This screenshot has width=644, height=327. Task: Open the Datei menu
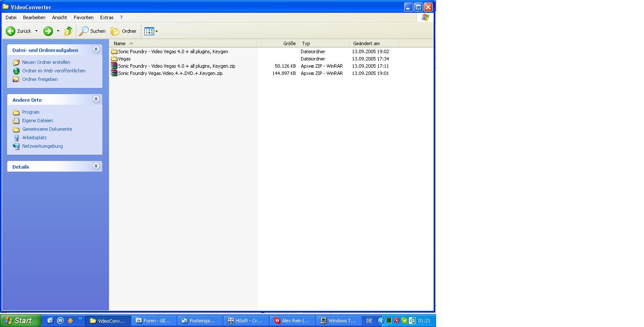(11, 17)
